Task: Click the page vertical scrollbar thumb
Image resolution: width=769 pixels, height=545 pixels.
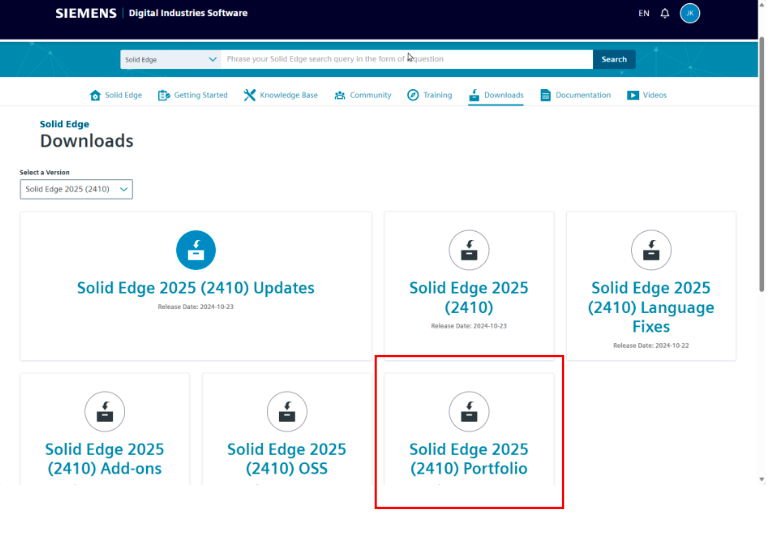Action: point(762,164)
